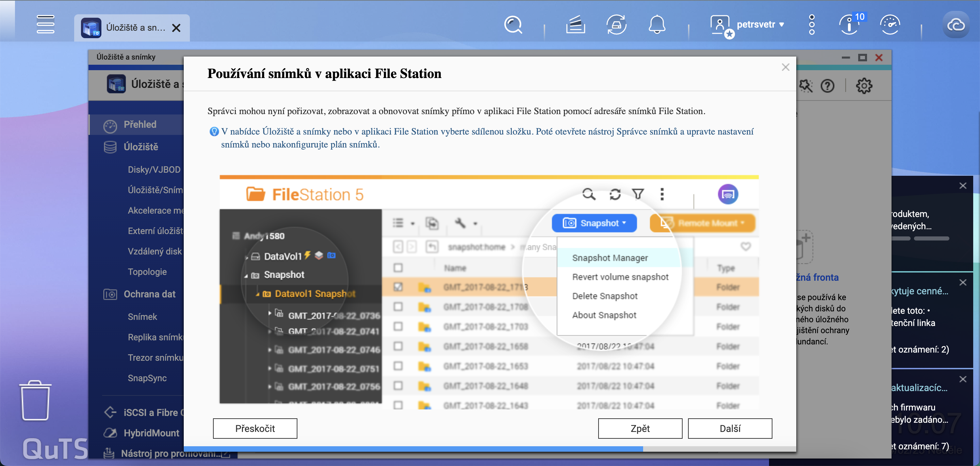Select Snapshot Manager from the menu

(x=610, y=258)
